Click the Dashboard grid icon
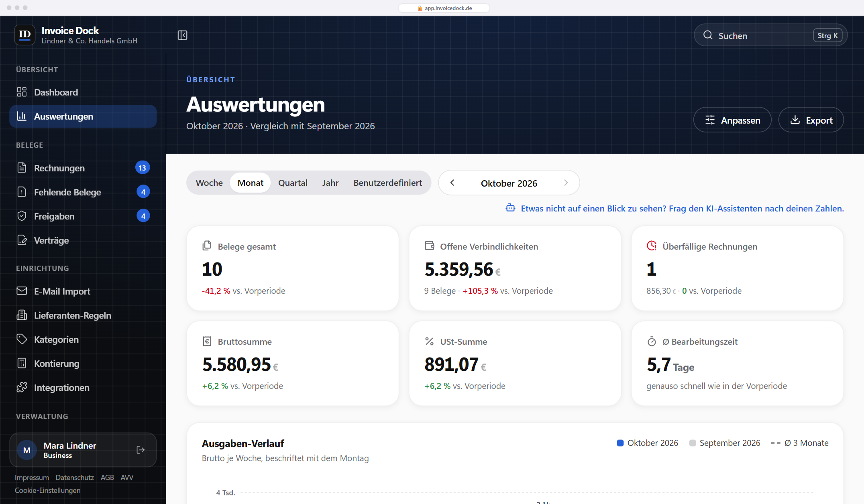The height and width of the screenshot is (504, 864). (x=22, y=92)
